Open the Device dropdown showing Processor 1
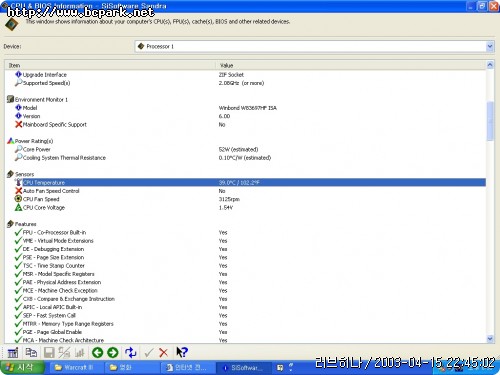 click(314, 46)
